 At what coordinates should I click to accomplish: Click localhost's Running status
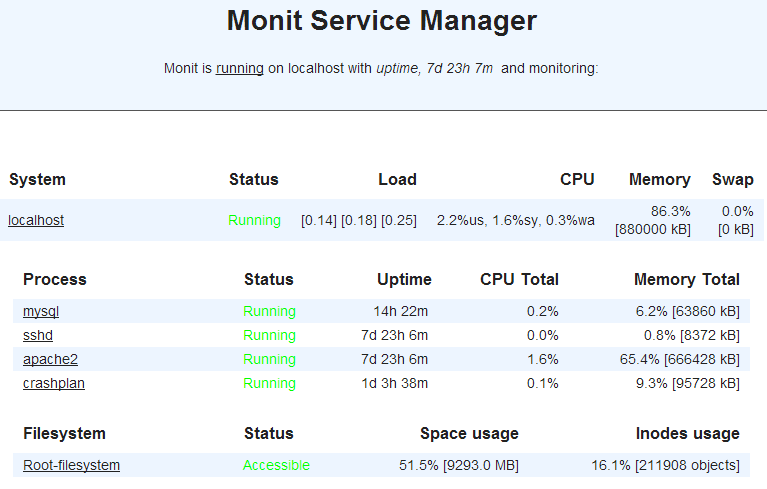coord(254,221)
